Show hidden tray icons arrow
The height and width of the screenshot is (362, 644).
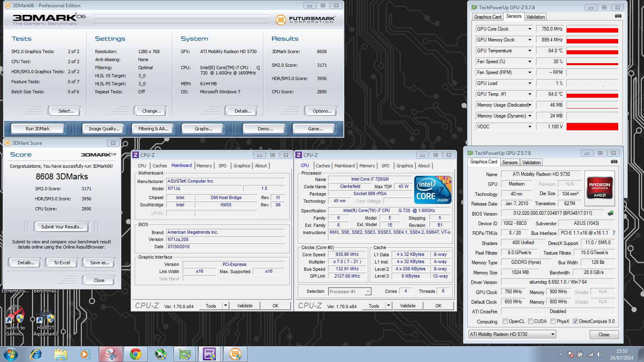pos(561,354)
